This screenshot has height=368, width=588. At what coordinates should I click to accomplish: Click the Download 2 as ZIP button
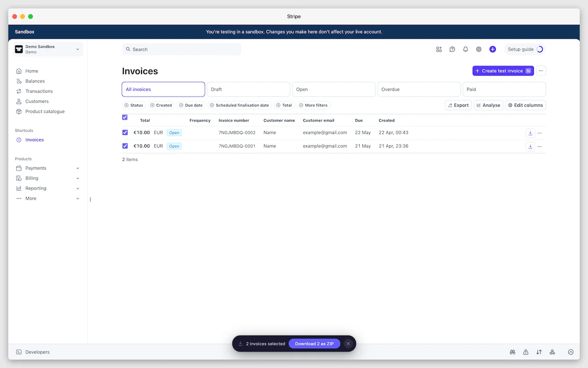(314, 344)
